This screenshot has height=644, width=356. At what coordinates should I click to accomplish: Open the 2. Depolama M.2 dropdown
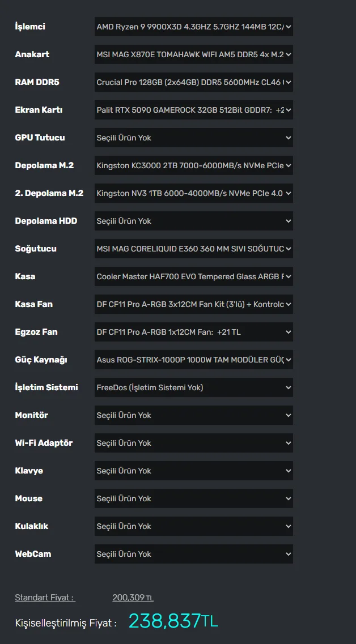(x=193, y=193)
